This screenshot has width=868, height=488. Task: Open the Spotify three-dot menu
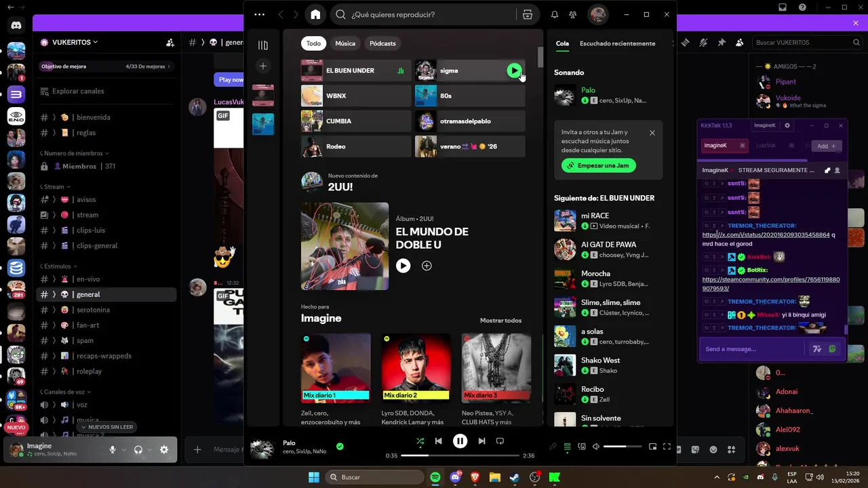260,14
